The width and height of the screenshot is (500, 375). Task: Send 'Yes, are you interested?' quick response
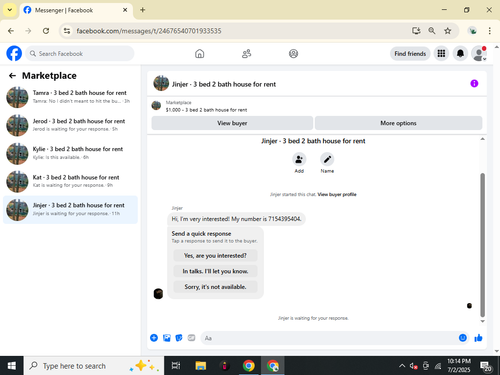coord(215,256)
